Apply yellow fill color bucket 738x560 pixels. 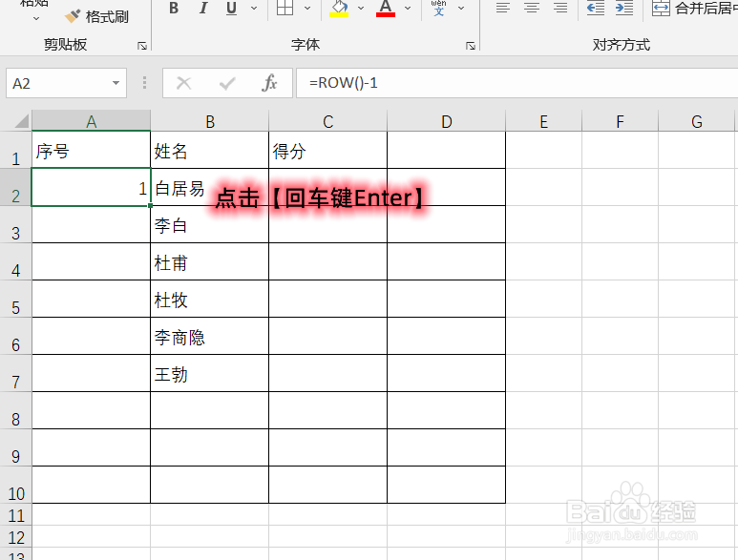(339, 8)
